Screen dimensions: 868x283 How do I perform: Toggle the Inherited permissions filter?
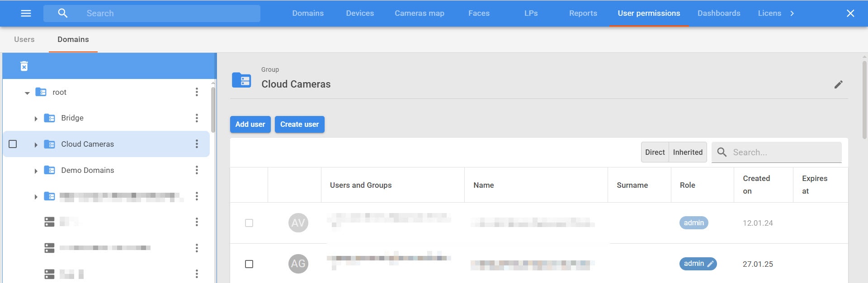point(687,153)
